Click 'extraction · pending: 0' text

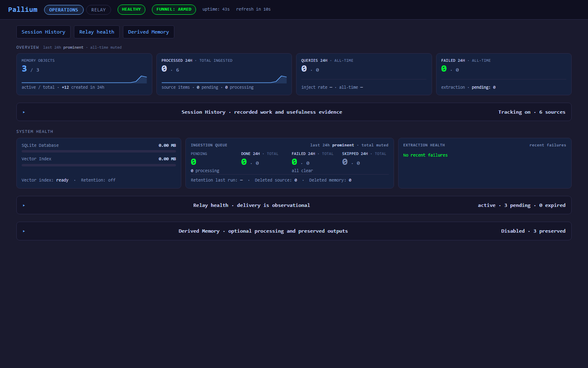pos(468,88)
